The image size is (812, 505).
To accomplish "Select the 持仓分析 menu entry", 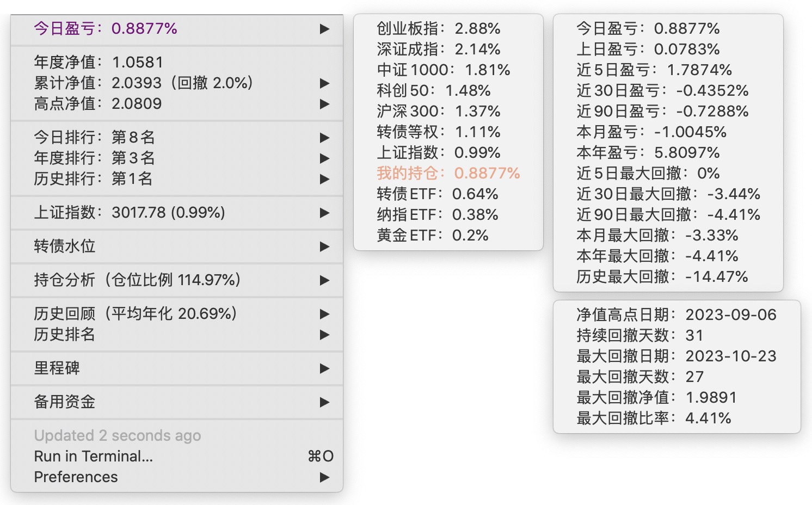I will coord(137,280).
